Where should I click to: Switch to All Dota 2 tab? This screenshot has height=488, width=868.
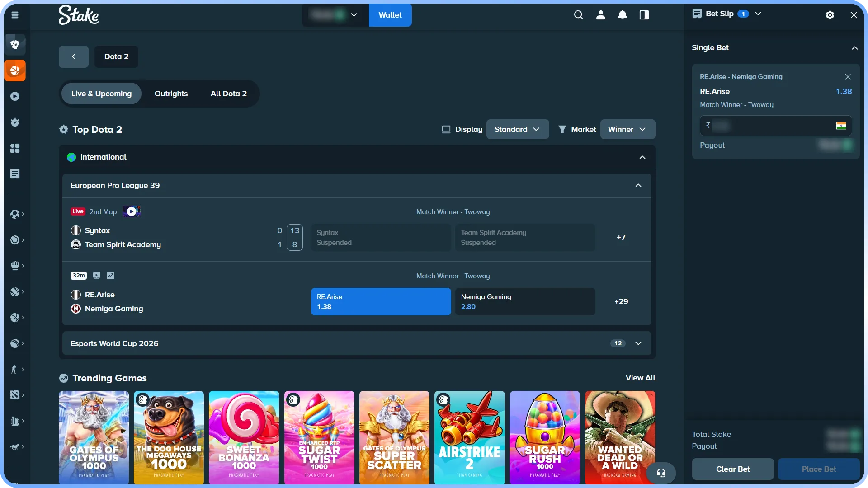(x=229, y=94)
